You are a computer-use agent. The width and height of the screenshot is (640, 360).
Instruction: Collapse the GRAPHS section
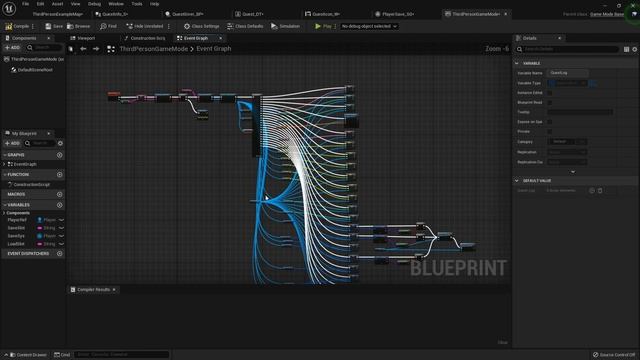point(5,155)
